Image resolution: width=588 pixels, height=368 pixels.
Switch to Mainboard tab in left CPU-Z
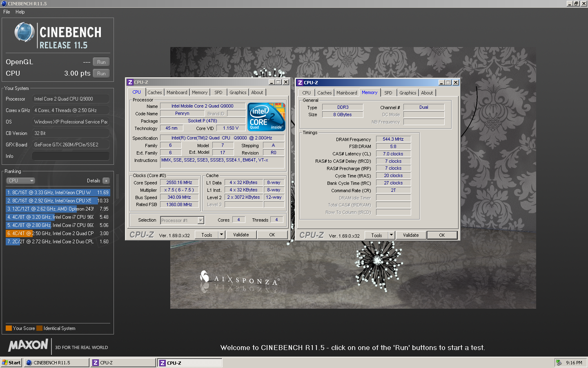coord(177,93)
